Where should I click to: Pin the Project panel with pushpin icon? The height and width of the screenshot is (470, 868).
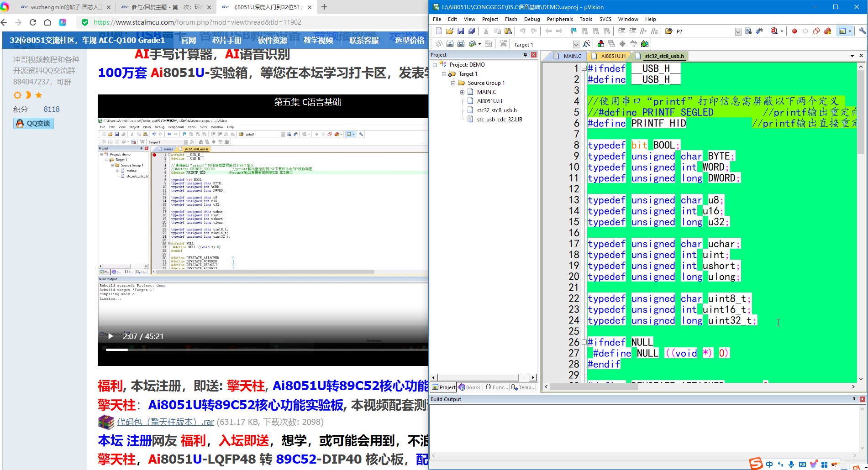pyautogui.click(x=525, y=55)
